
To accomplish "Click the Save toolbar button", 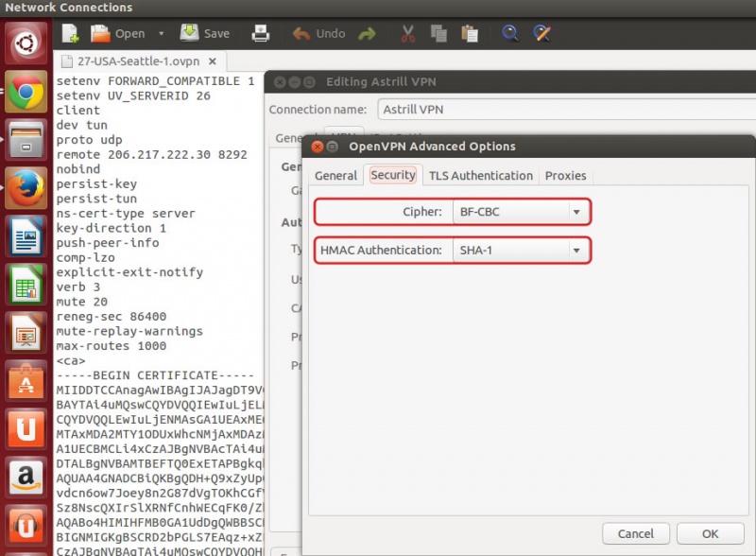I will tap(205, 33).
